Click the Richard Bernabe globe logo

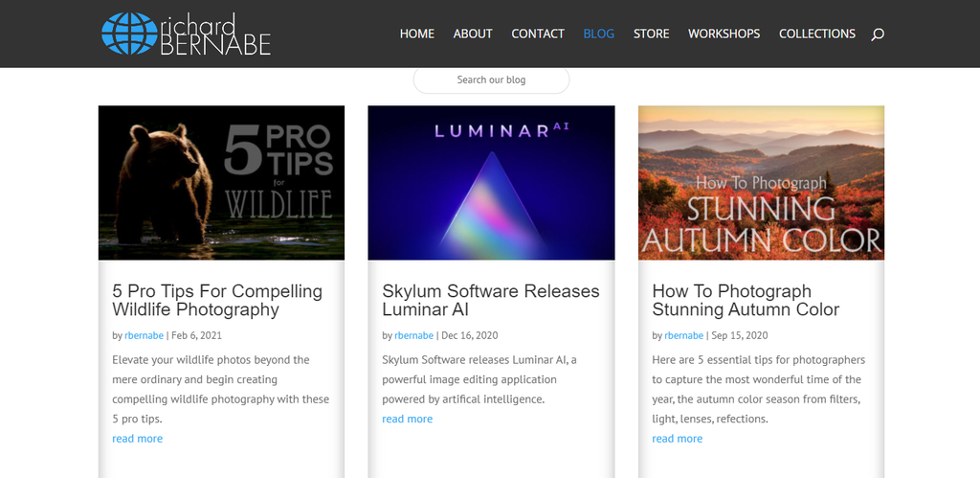tap(128, 34)
